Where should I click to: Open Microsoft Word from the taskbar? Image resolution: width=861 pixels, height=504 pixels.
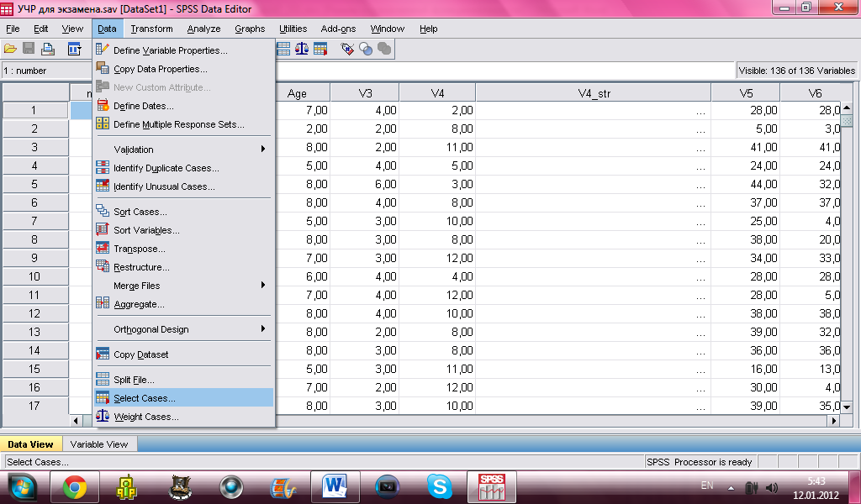point(335,487)
